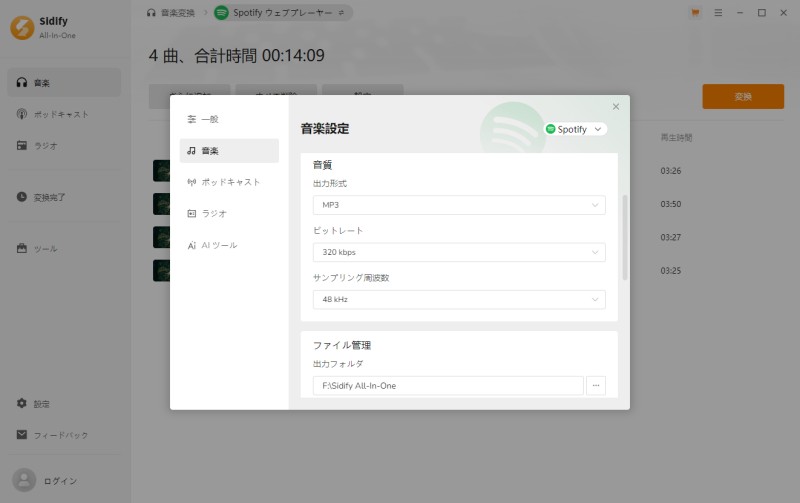Viewport: 800px width, 503px height.
Task: Click the thumbnail of the 03:50 track
Action: click(x=161, y=204)
